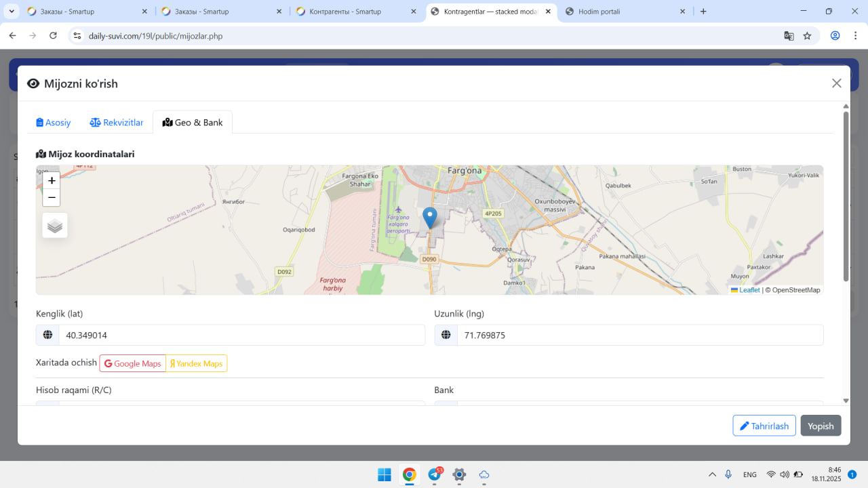Open location in Yandex Maps
This screenshot has width=868, height=488.
pyautogui.click(x=197, y=364)
